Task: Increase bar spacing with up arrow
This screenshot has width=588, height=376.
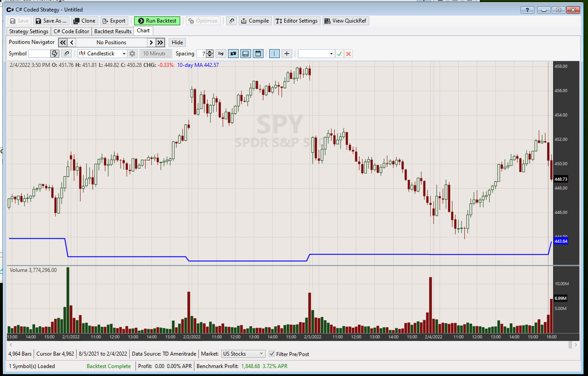Action: (210, 51)
